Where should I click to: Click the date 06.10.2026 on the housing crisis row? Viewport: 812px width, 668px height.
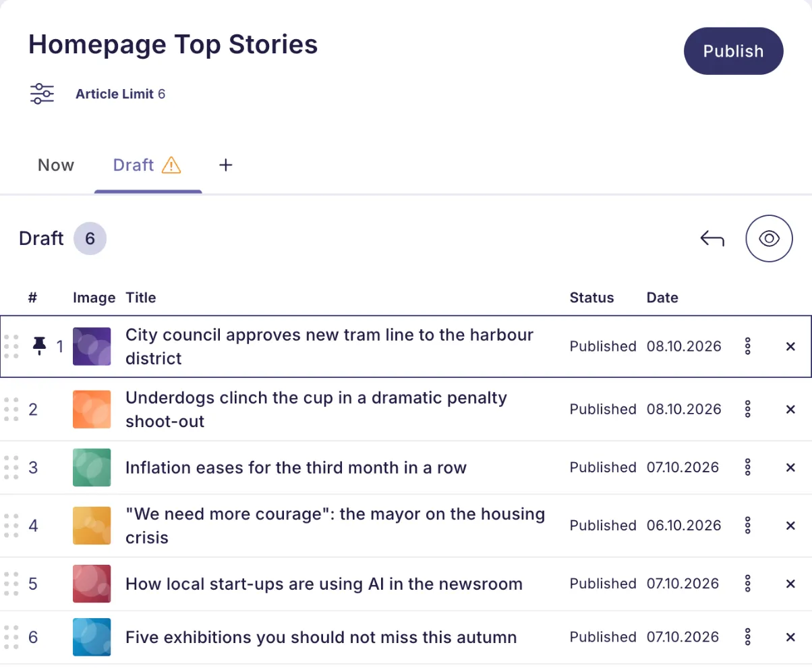click(683, 526)
